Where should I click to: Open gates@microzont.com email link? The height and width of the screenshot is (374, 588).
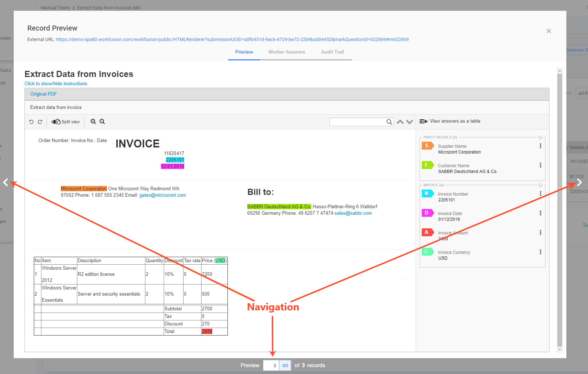click(163, 195)
